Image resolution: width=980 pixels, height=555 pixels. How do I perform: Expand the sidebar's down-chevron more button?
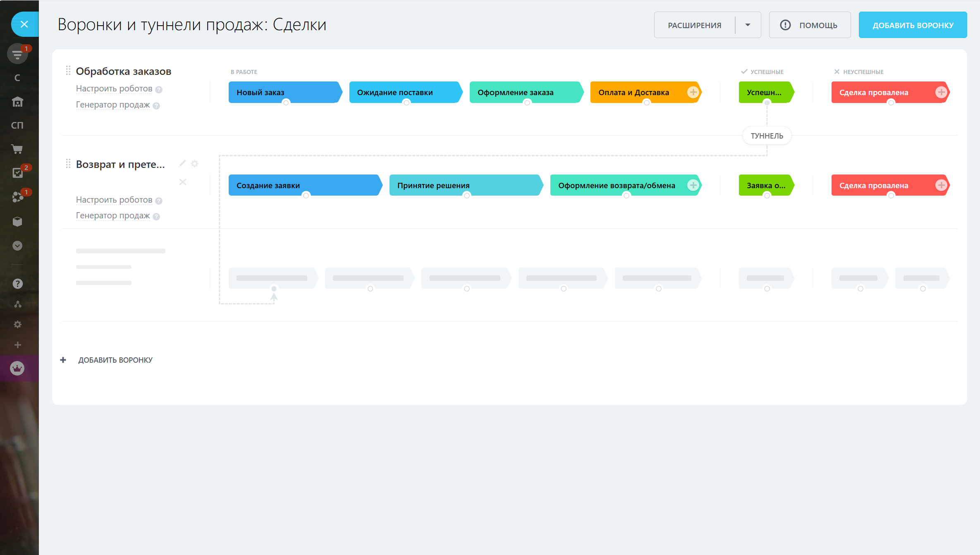[17, 246]
